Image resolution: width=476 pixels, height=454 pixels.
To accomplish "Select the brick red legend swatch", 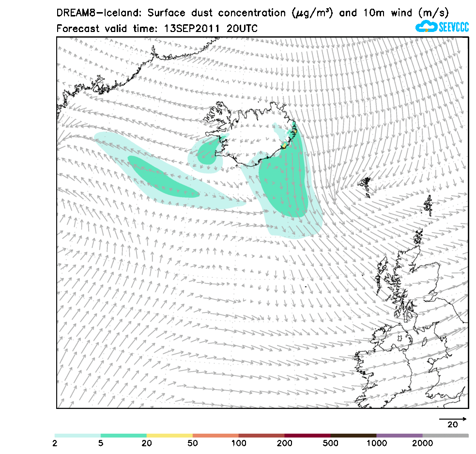I will click(x=261, y=436).
